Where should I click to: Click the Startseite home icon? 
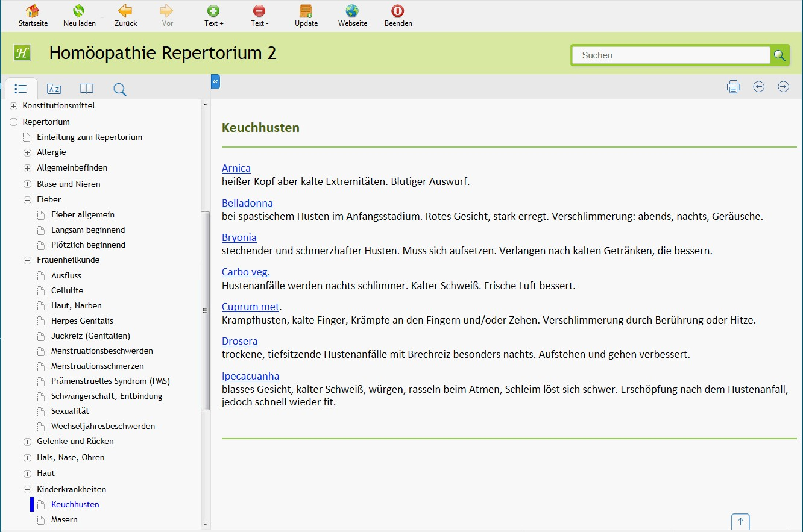point(33,11)
